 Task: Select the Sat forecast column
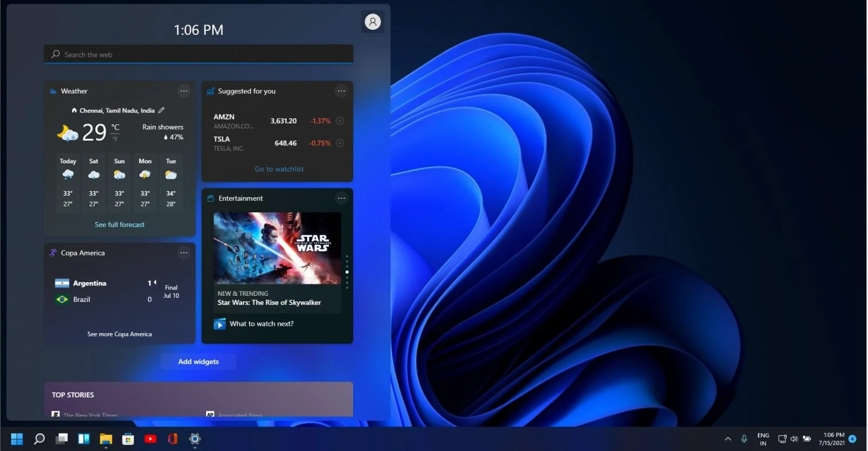pyautogui.click(x=94, y=183)
